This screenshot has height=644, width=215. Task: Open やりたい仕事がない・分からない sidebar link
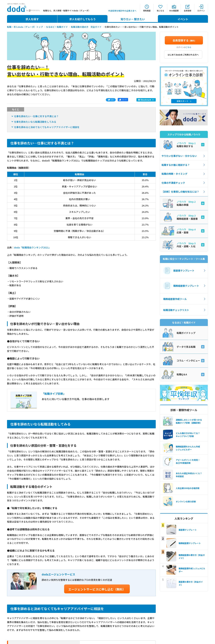[x=184, y=156]
